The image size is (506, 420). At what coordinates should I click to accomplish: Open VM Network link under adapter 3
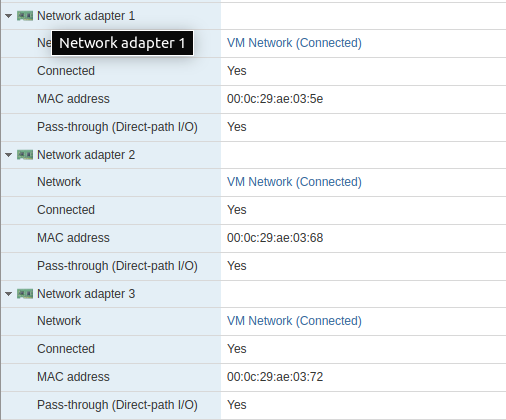point(294,321)
